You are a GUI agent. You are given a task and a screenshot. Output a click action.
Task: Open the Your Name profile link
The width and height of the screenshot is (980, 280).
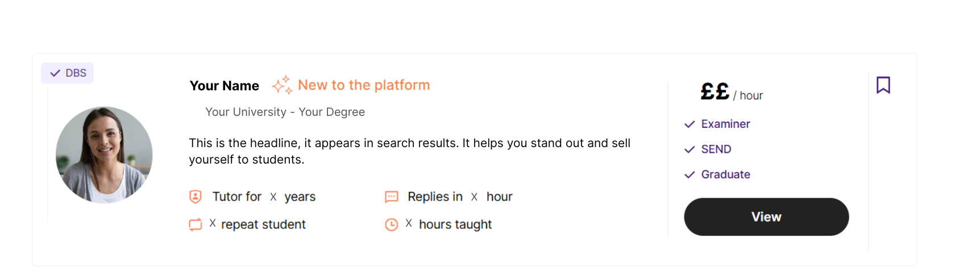[224, 86]
